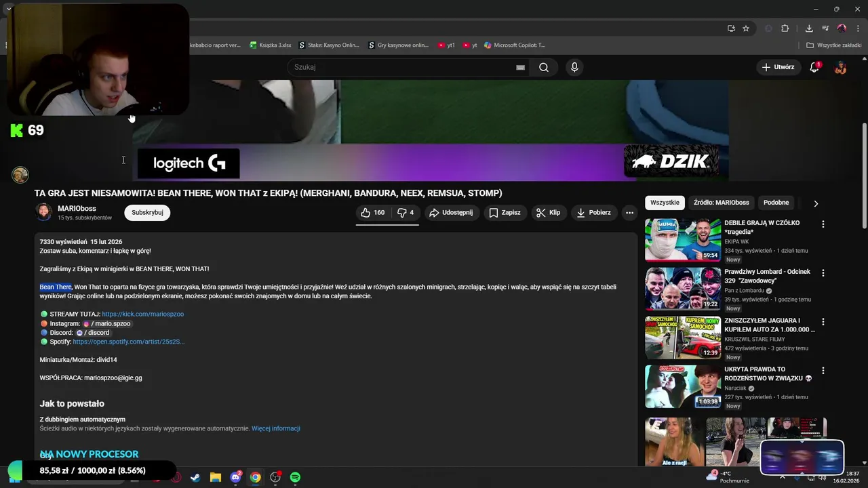The image size is (868, 488).
Task: Select the Wszystkie chip
Action: (665, 203)
